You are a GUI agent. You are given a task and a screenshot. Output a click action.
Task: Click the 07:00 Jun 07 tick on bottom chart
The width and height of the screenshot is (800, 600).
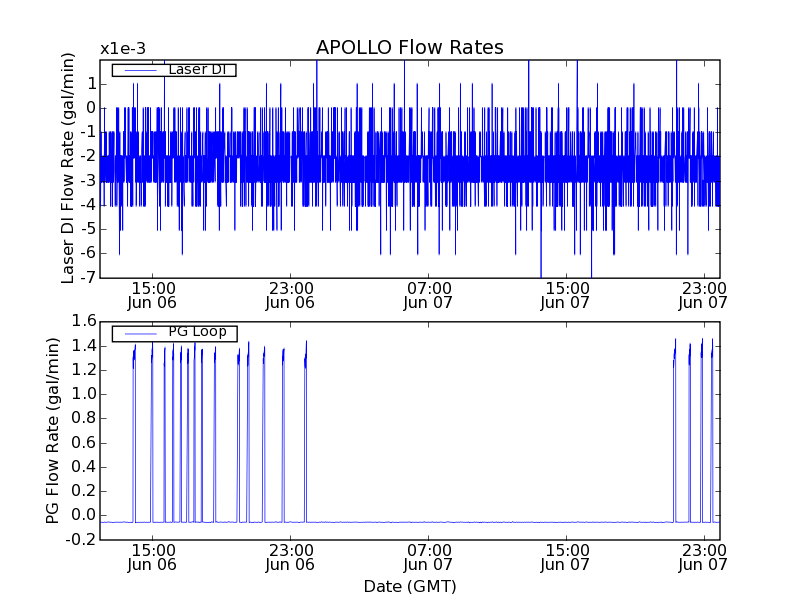click(428, 556)
